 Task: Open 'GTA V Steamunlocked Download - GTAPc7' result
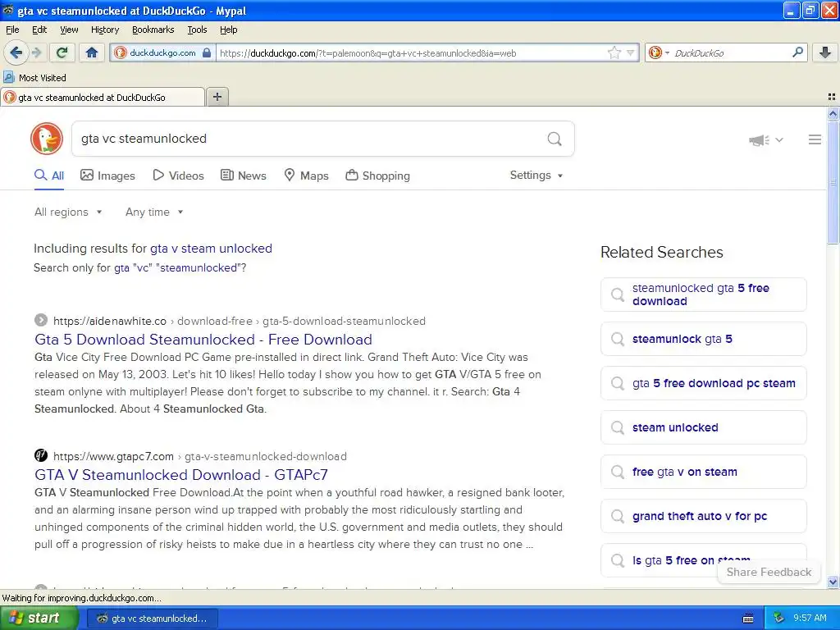[x=181, y=475]
